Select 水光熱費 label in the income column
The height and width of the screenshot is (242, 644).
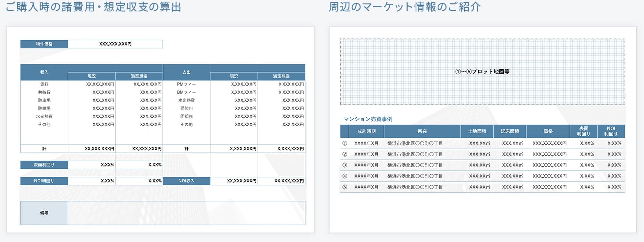[x=44, y=117]
